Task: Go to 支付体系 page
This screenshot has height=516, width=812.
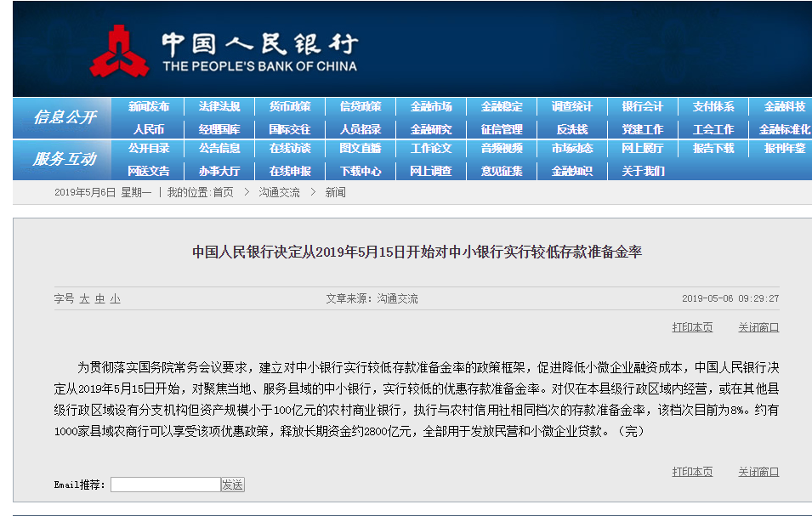Action: [713, 106]
